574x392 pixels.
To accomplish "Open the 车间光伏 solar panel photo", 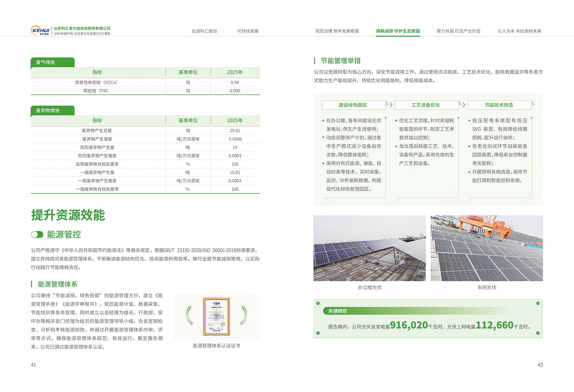I will pyautogui.click(x=487, y=248).
